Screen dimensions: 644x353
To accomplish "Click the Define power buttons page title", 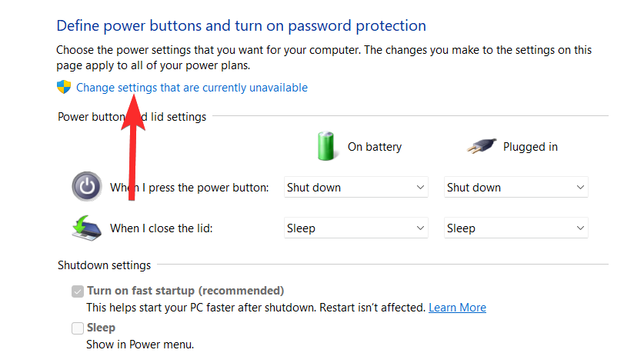I will point(241,25).
